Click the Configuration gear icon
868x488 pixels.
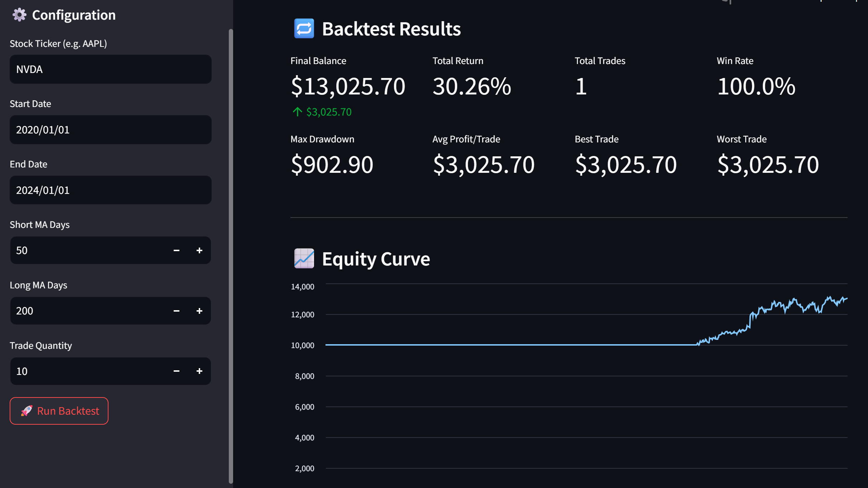(19, 15)
